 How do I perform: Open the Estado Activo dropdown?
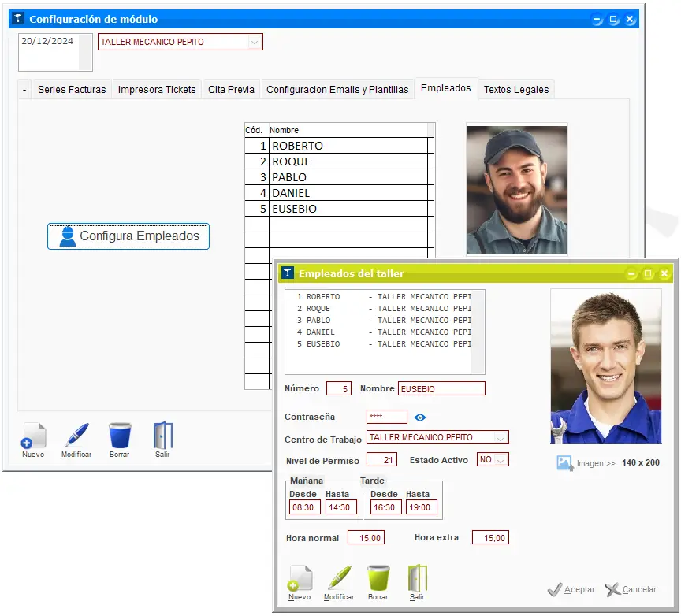point(501,460)
